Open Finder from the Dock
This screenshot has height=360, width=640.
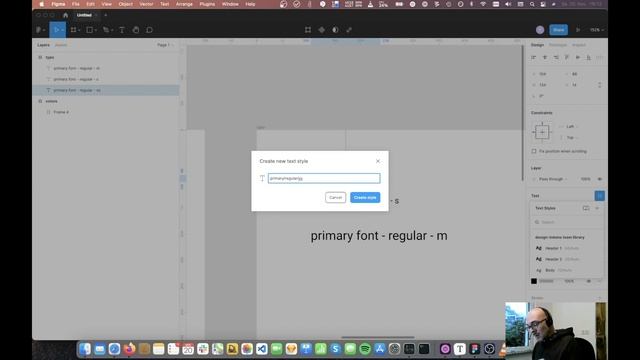click(85, 349)
